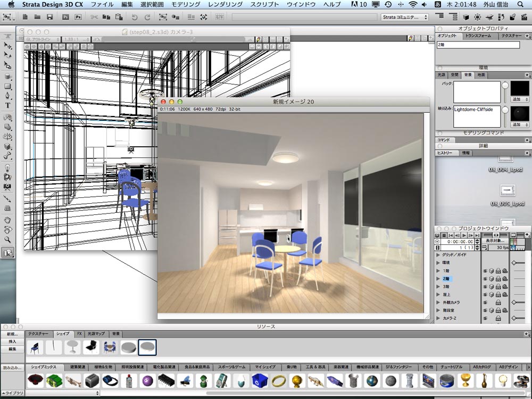
Task: Toggle visibility eye for 階段室 layer
Action: 485,311
